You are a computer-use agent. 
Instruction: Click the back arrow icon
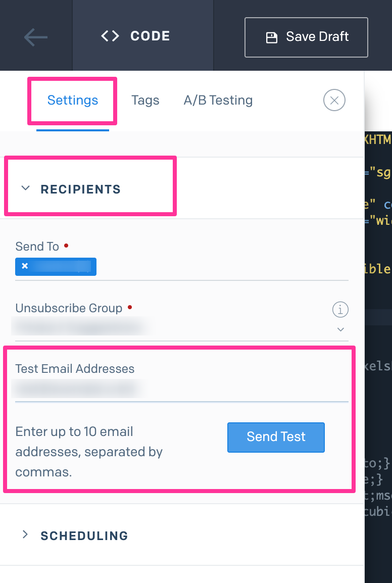point(35,37)
